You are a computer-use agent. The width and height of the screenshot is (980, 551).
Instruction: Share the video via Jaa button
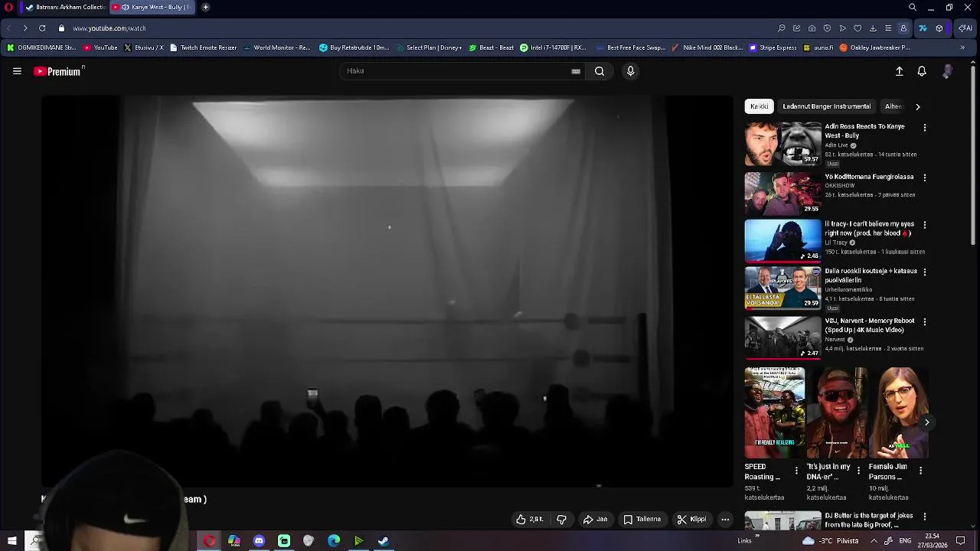[x=595, y=519]
